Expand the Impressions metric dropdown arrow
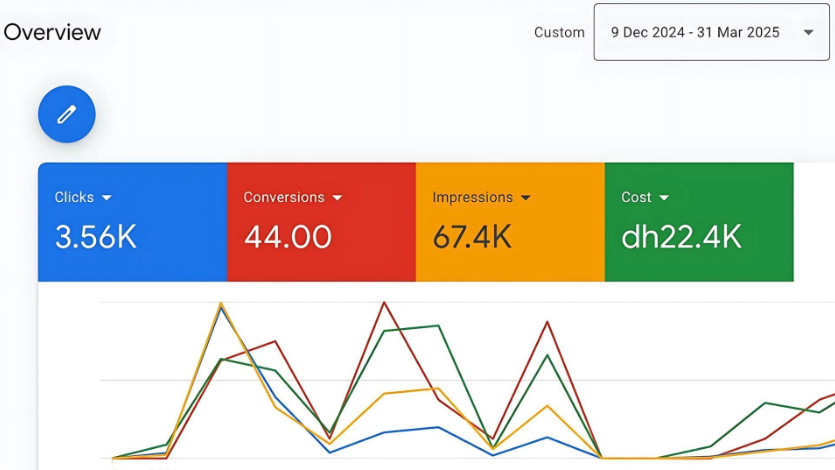 pos(525,198)
